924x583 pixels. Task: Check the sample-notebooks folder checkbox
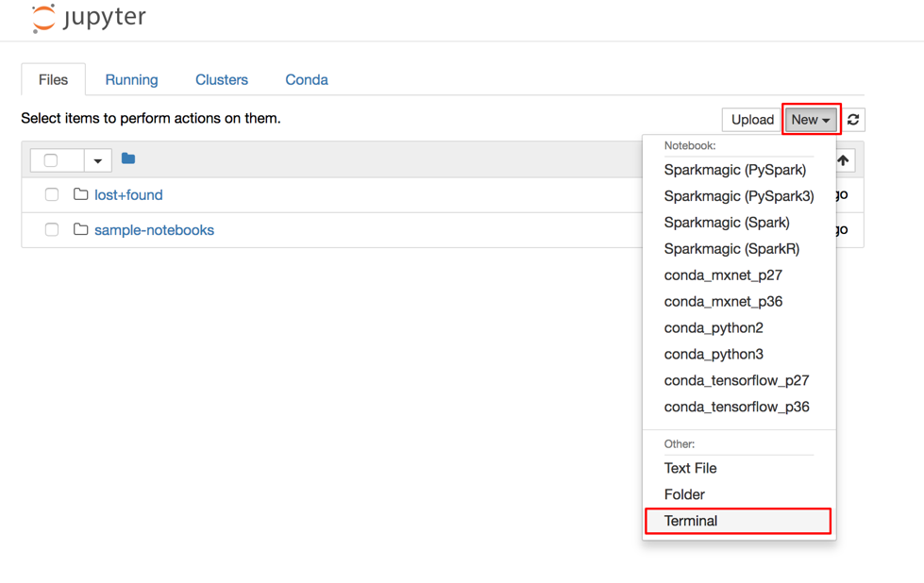pos(52,229)
